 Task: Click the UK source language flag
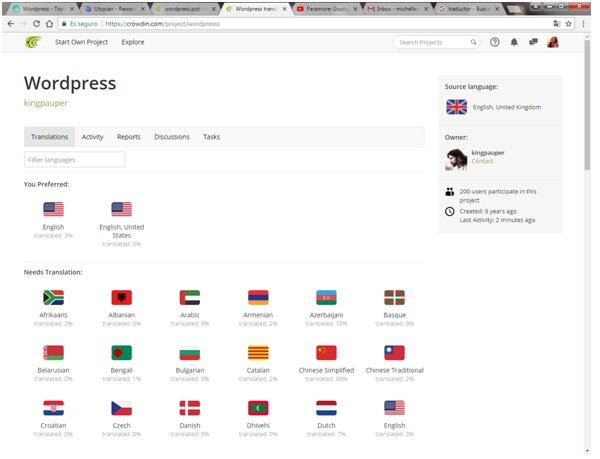(457, 107)
